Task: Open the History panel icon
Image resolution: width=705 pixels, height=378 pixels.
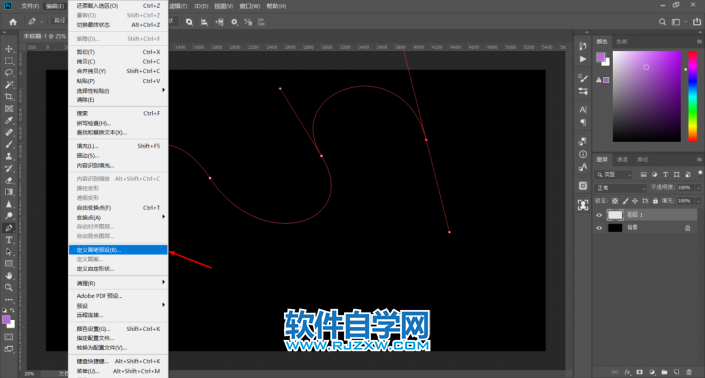Action: pos(583,46)
